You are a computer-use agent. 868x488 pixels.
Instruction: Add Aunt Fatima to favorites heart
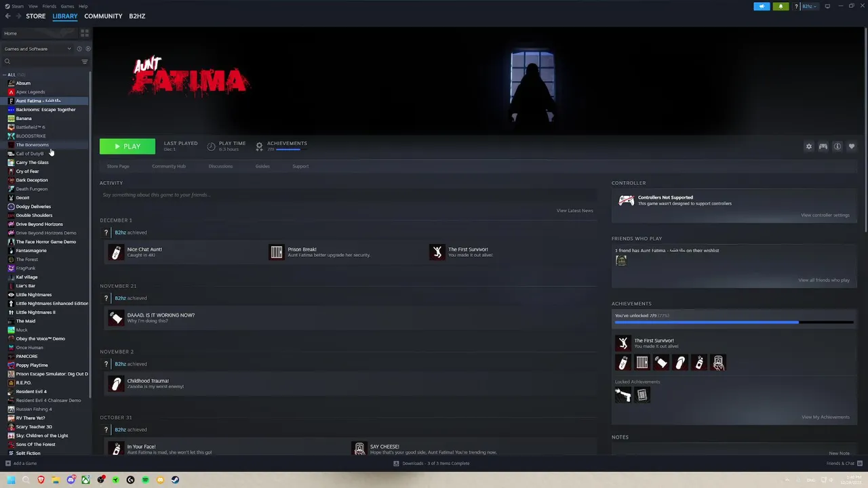pyautogui.click(x=852, y=146)
